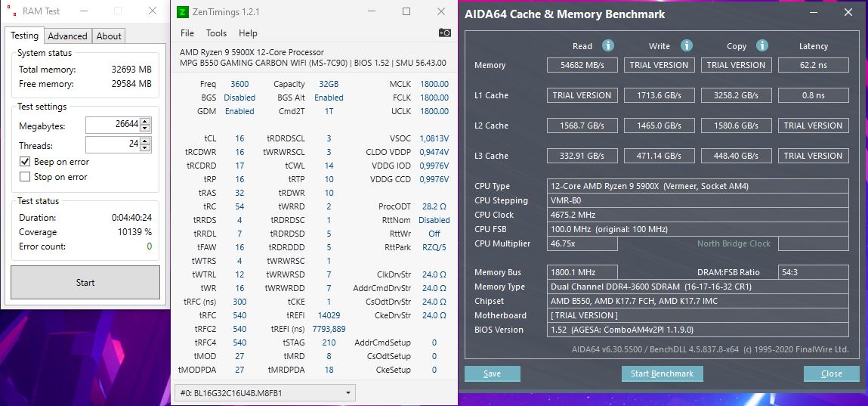Click the info icon next to Copy
The height and width of the screenshot is (406, 868).
(762, 45)
